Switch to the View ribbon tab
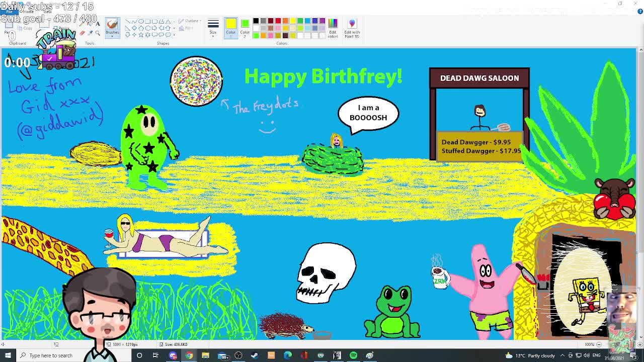 [x=47, y=11]
